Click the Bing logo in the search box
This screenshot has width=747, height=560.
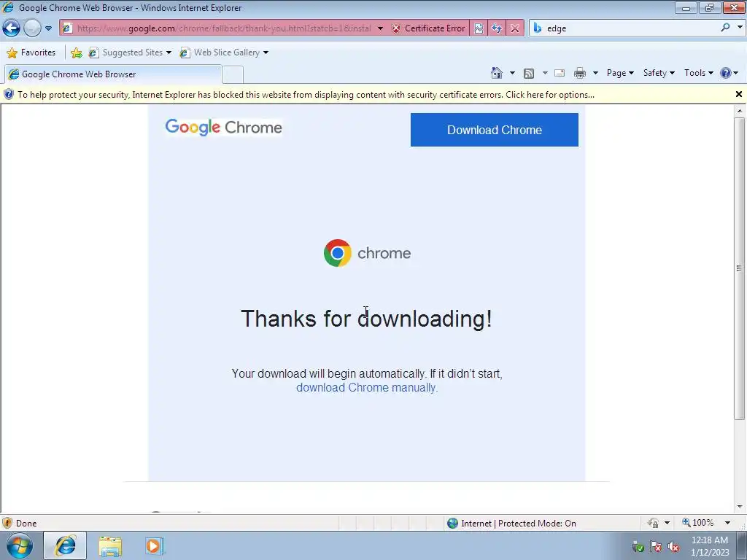tap(538, 28)
